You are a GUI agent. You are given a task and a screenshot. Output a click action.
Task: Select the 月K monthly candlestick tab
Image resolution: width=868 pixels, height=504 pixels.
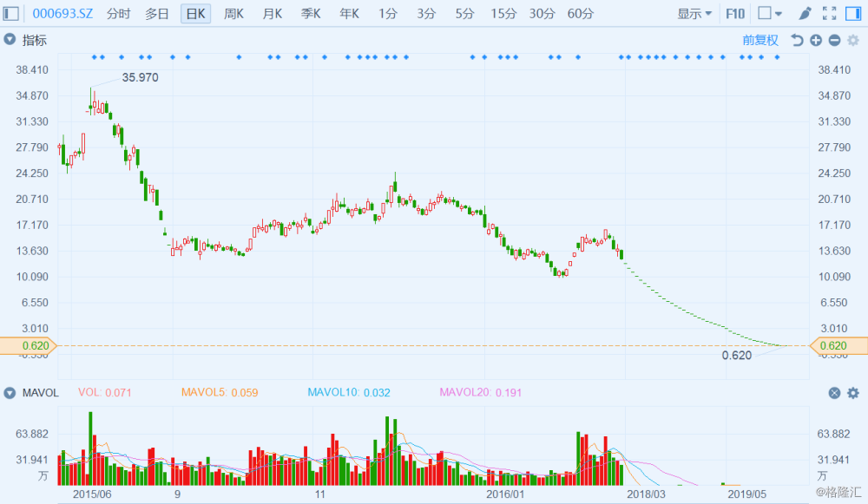(273, 13)
